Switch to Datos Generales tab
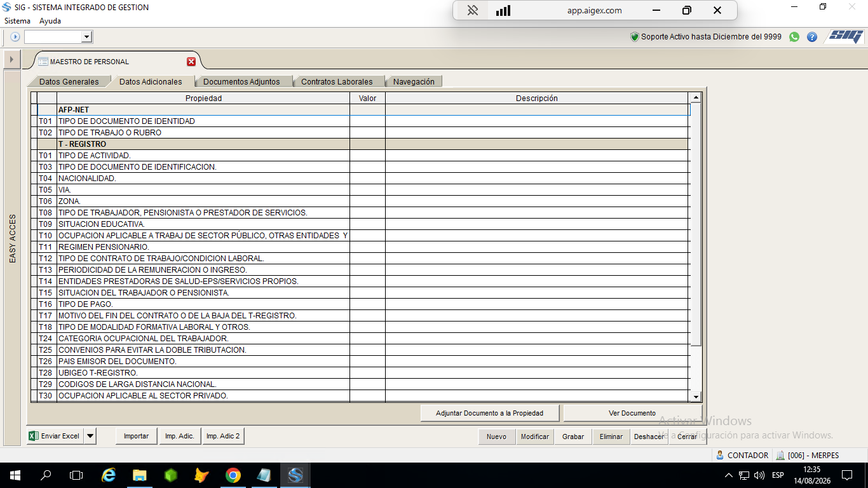Image resolution: width=868 pixels, height=488 pixels. click(69, 81)
